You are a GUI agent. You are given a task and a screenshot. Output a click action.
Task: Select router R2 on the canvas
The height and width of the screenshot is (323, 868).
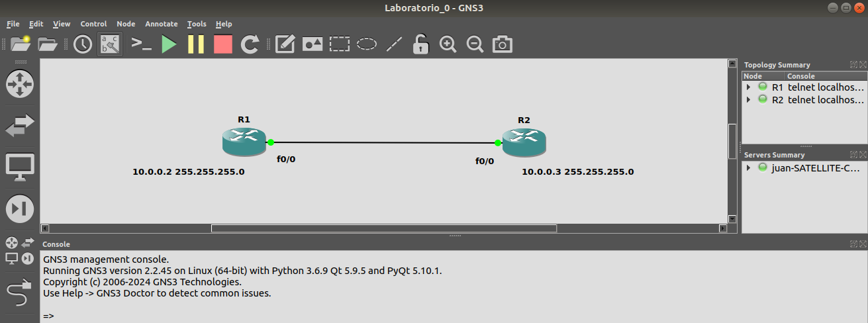click(524, 142)
